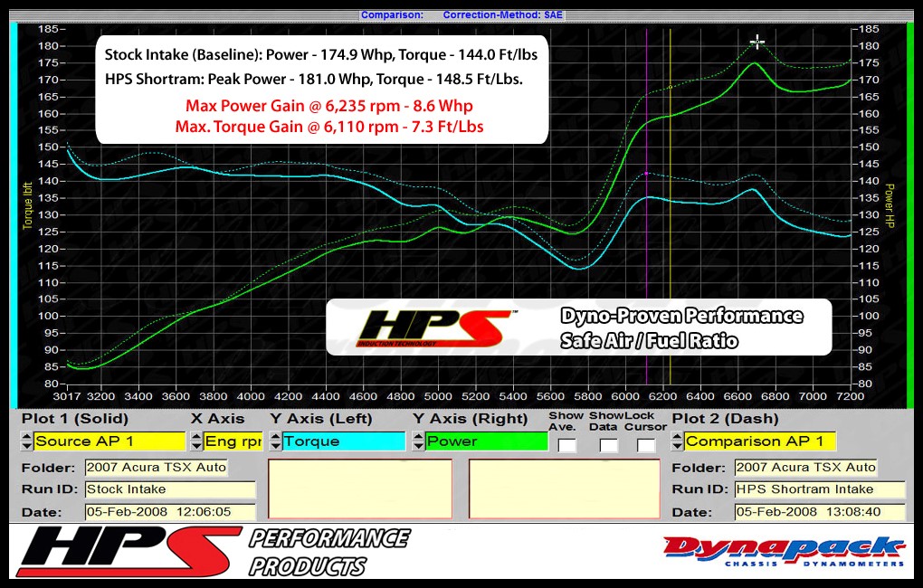Screen dimensions: 923x588
Task: Open the cyan Torque Y Axis field
Action: point(344,441)
